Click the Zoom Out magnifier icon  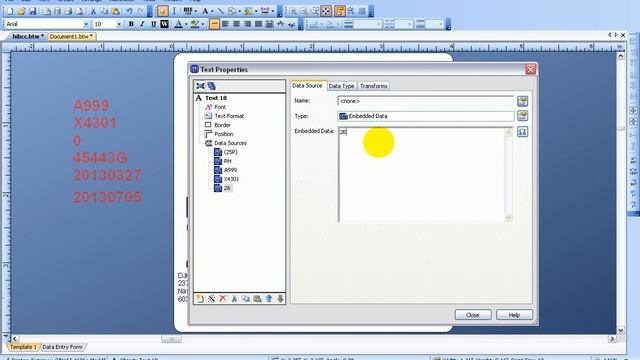click(x=304, y=11)
